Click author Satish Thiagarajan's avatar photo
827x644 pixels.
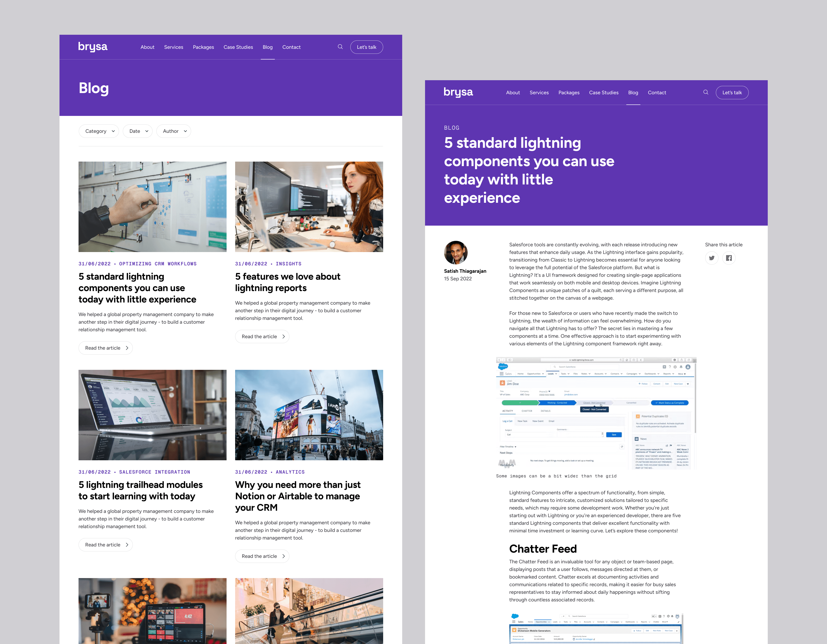point(456,253)
